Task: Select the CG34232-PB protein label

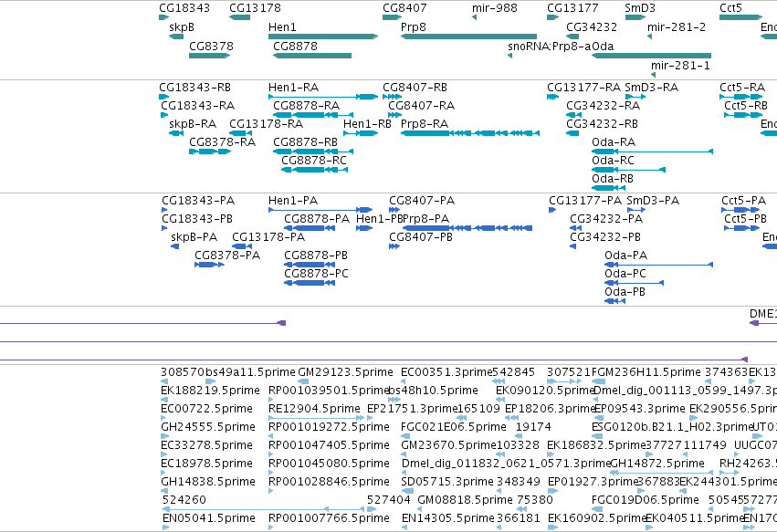Action: (605, 237)
